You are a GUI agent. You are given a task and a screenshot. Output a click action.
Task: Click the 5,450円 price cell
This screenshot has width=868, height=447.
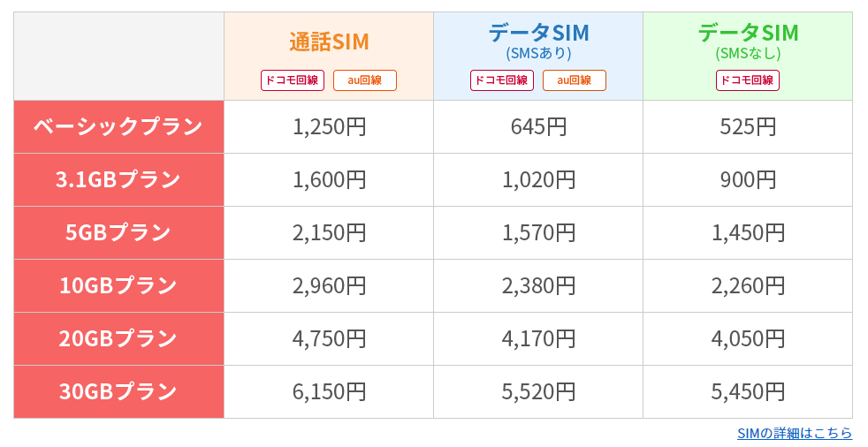(x=748, y=391)
